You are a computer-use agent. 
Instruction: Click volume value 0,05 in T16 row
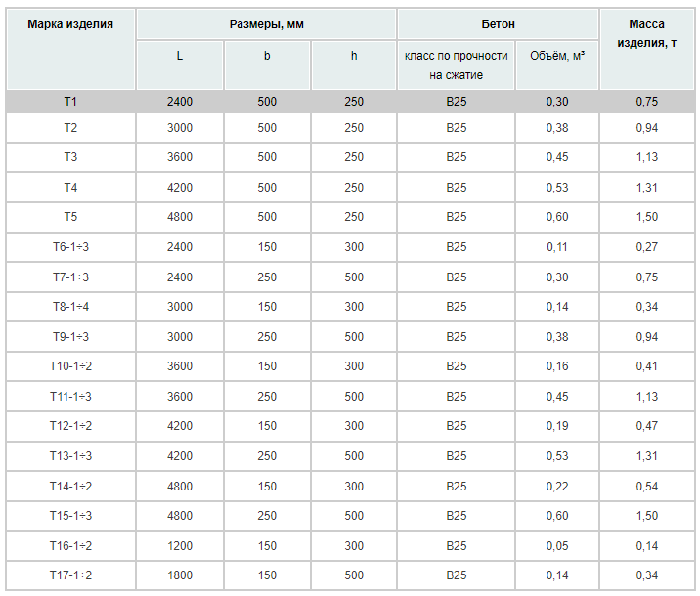point(557,545)
